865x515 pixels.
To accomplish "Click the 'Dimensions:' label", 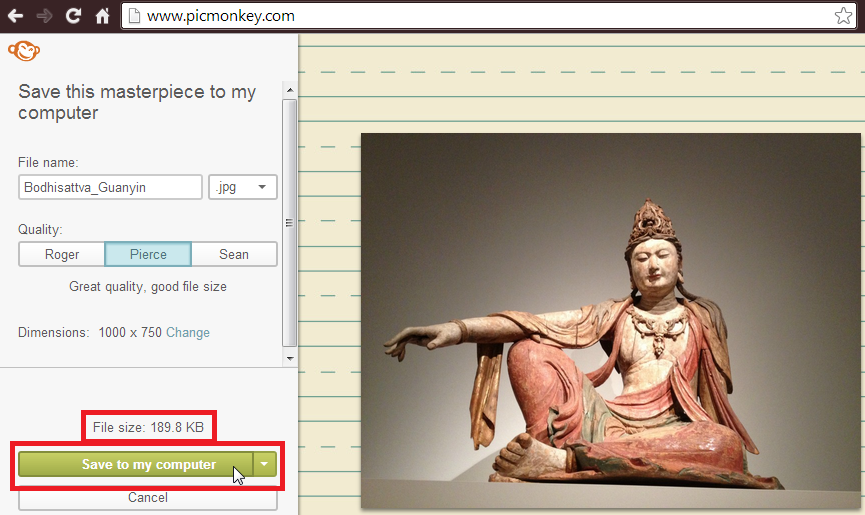I will tap(53, 332).
